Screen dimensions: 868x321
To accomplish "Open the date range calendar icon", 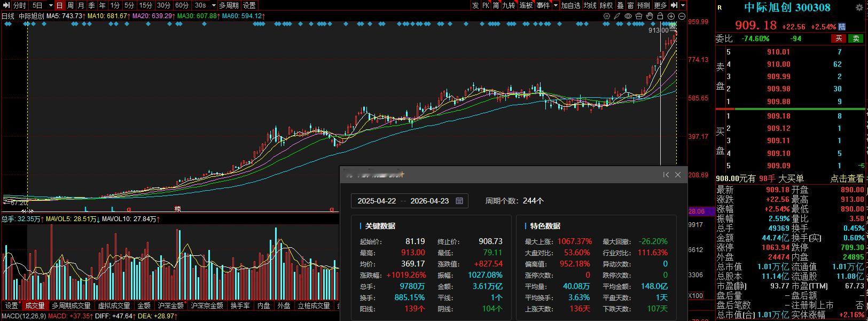I will point(459,201).
